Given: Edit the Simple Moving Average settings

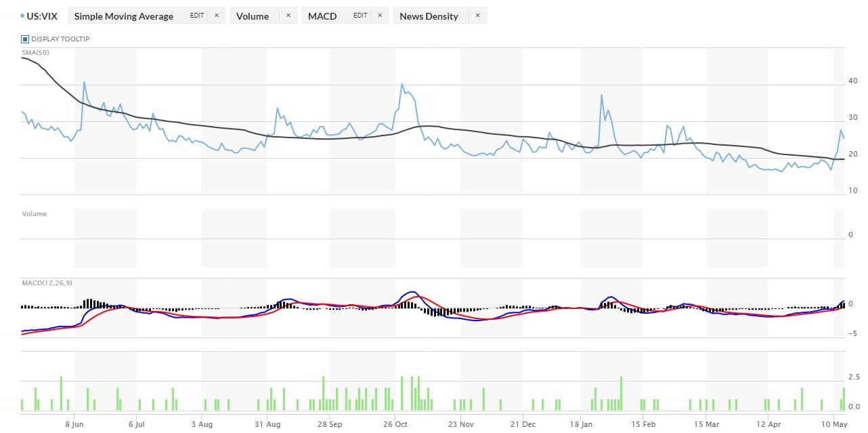Looking at the screenshot, I should pyautogui.click(x=196, y=16).
